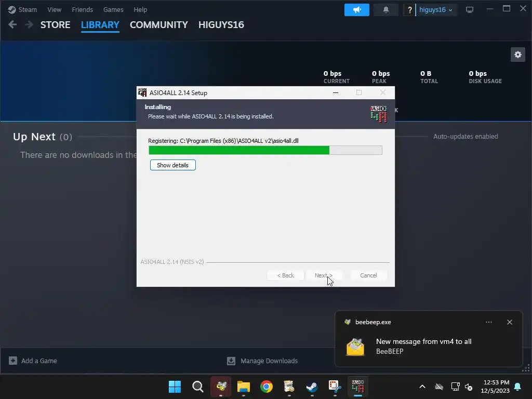Click the ASIO4ALL title bar icon
The image size is (532, 399).
142,92
